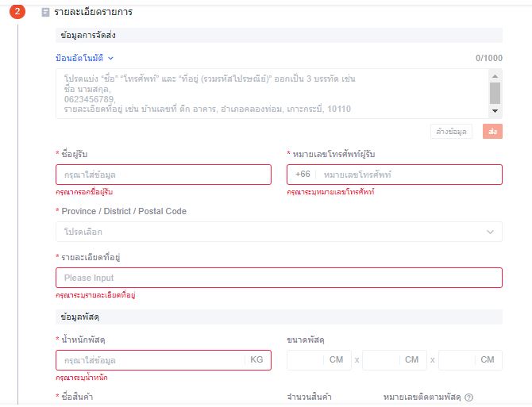Image resolution: width=532 pixels, height=407 pixels.
Task: Click the help icon next to หมายเลขติดตามพัสดุ
Action: coord(468,397)
